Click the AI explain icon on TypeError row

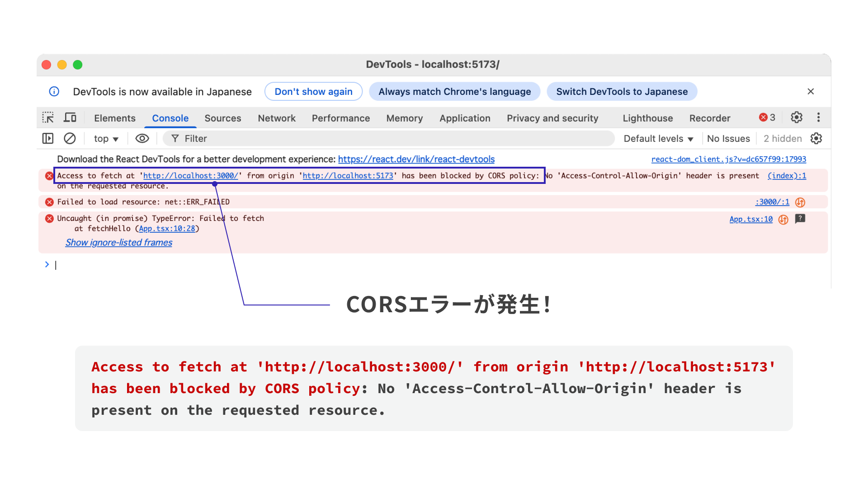point(800,219)
